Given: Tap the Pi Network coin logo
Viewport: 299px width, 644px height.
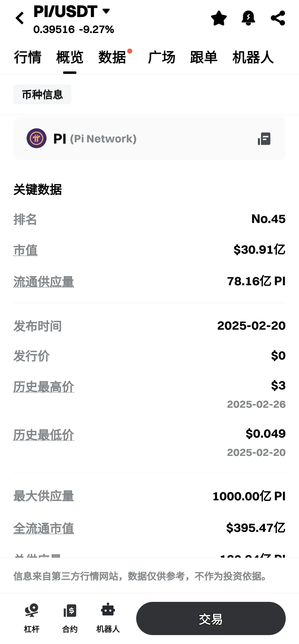Looking at the screenshot, I should click(37, 138).
